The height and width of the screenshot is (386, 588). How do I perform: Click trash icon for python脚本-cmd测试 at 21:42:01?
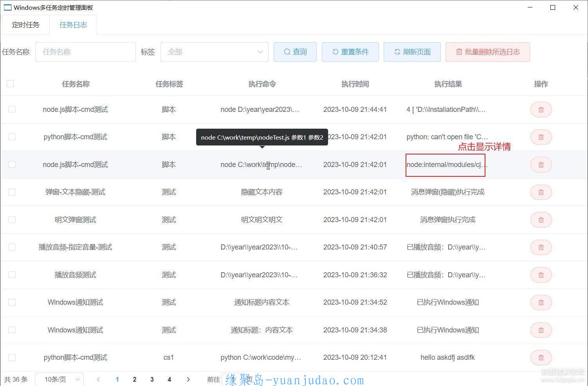pos(541,137)
